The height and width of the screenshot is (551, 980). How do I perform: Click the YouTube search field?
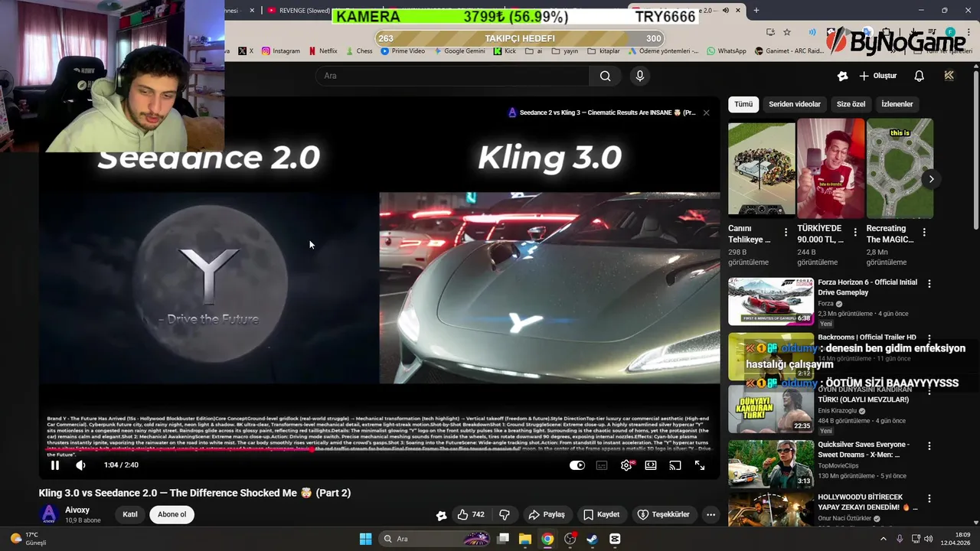pyautogui.click(x=452, y=76)
